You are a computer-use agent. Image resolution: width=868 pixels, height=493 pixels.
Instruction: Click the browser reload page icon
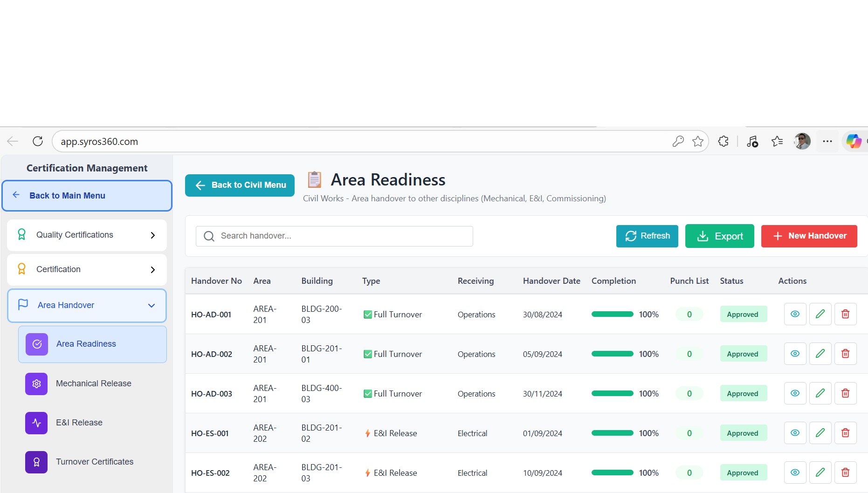click(x=38, y=141)
